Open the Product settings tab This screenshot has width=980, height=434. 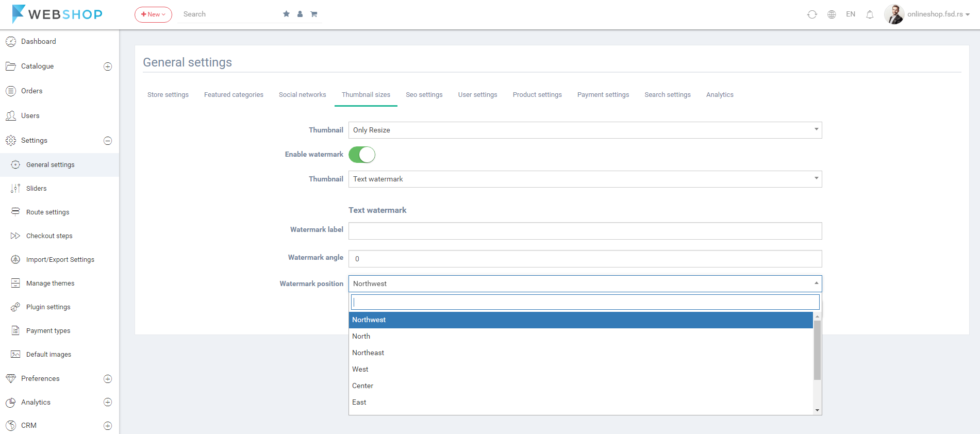(x=537, y=95)
